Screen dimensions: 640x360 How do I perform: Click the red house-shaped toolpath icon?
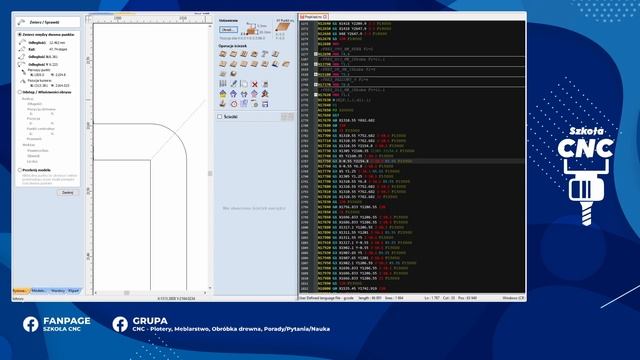click(x=265, y=94)
